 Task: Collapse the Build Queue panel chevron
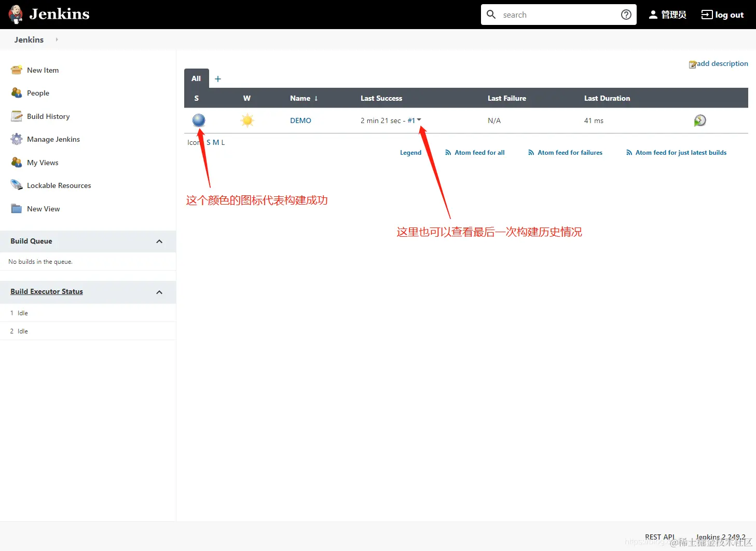tap(159, 241)
